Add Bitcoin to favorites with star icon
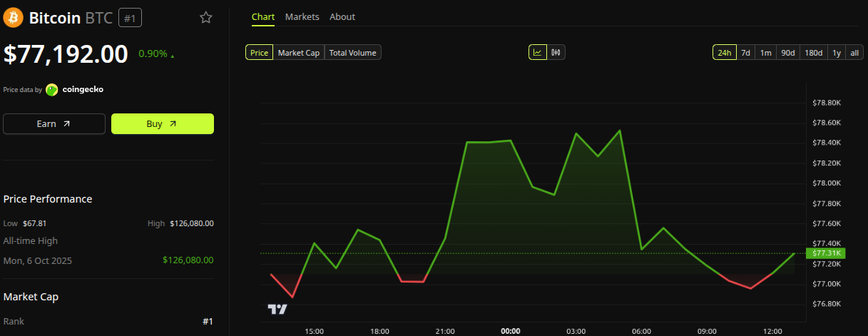This screenshot has width=868, height=336. point(206,18)
